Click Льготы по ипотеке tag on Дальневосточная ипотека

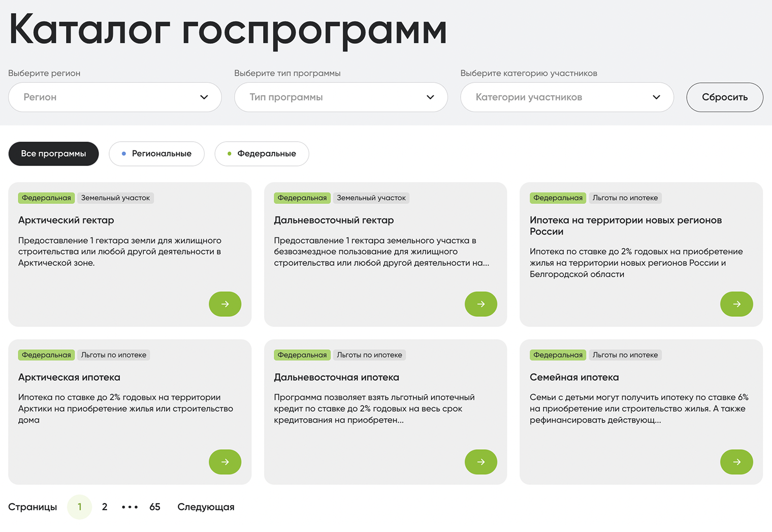pos(369,355)
